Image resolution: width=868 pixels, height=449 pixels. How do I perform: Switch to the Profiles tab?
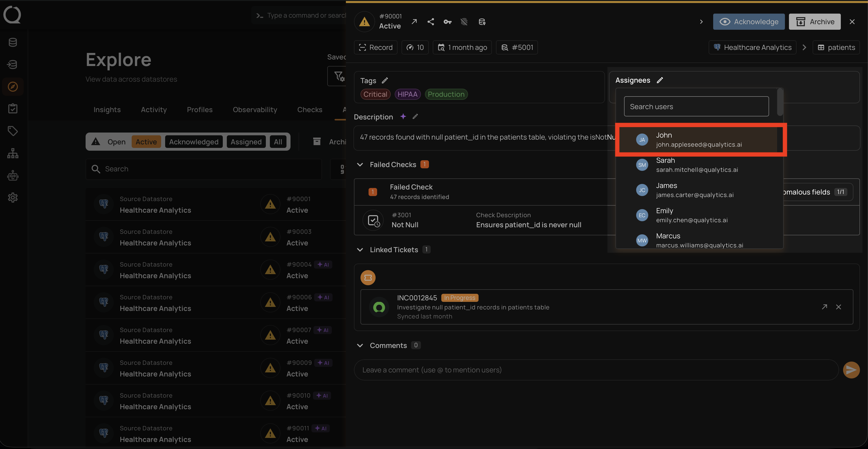tap(200, 110)
